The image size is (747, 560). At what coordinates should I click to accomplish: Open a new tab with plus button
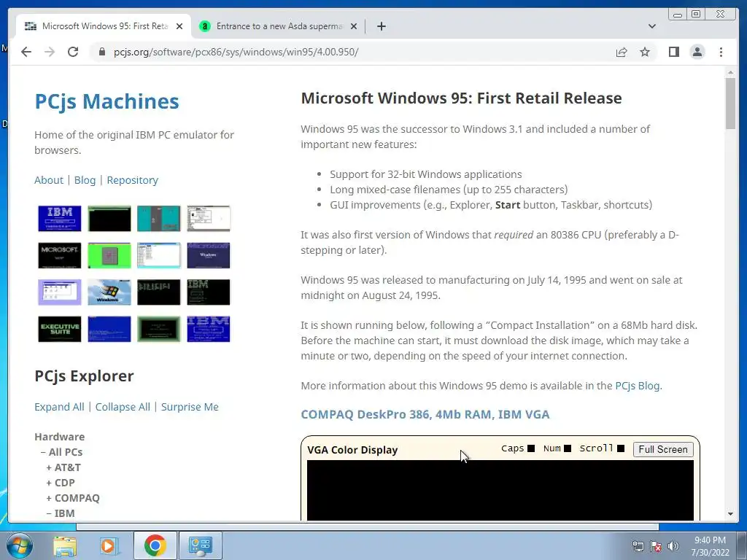click(x=381, y=26)
